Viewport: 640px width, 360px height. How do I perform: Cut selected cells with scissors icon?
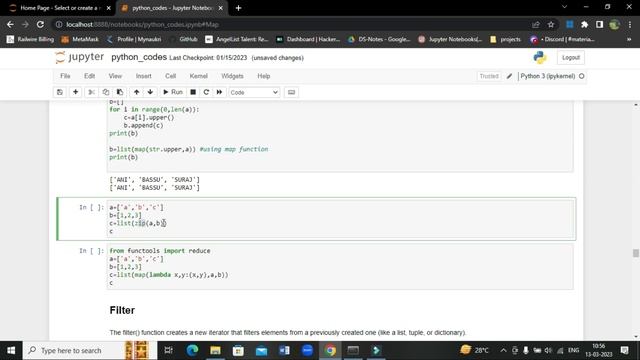(x=91, y=92)
